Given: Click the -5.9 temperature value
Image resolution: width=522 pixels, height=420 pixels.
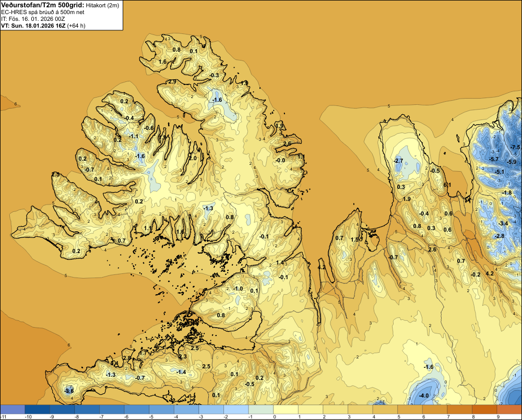Looking at the screenshot, I should 512,162.
